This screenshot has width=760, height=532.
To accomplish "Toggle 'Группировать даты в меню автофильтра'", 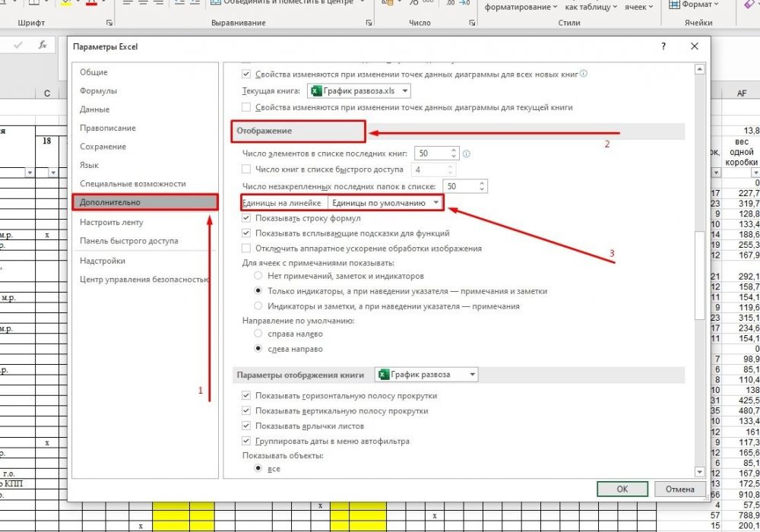I will click(246, 441).
